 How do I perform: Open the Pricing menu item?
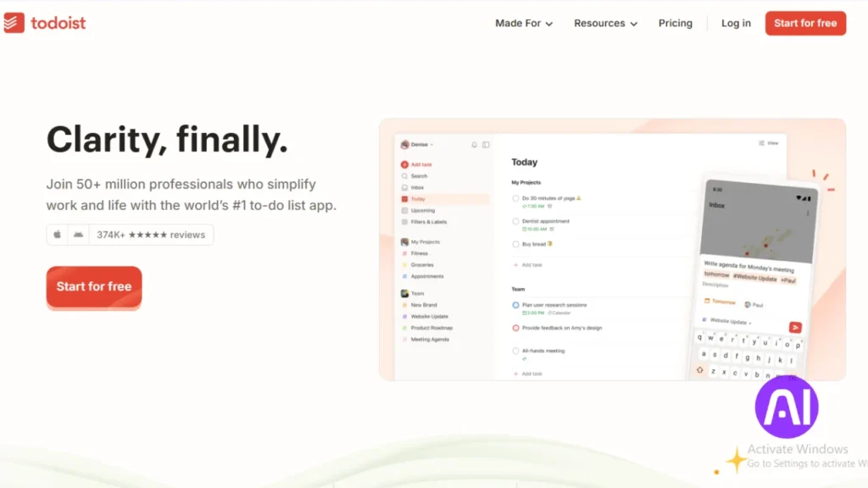pyautogui.click(x=675, y=23)
